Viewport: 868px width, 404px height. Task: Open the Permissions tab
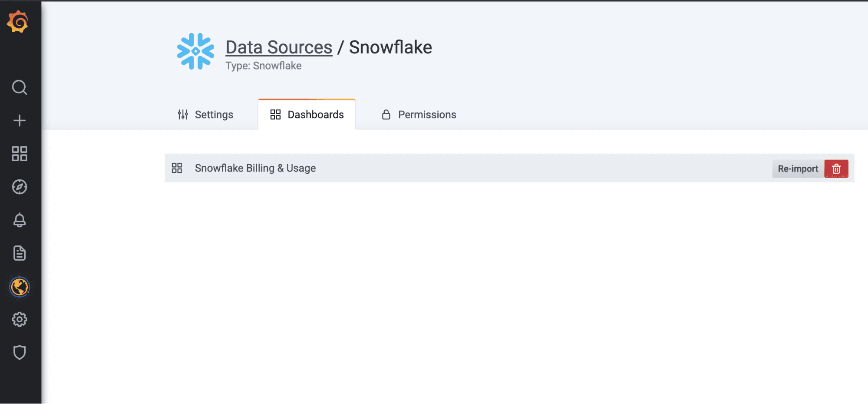(419, 115)
